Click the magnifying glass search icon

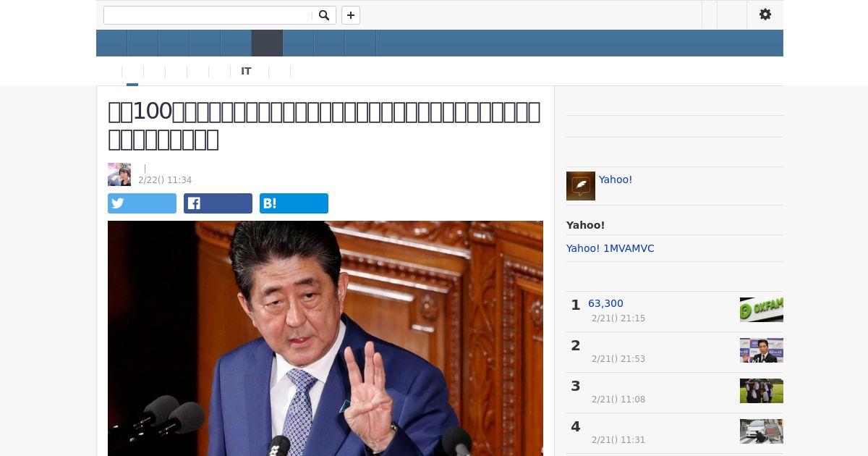[324, 15]
